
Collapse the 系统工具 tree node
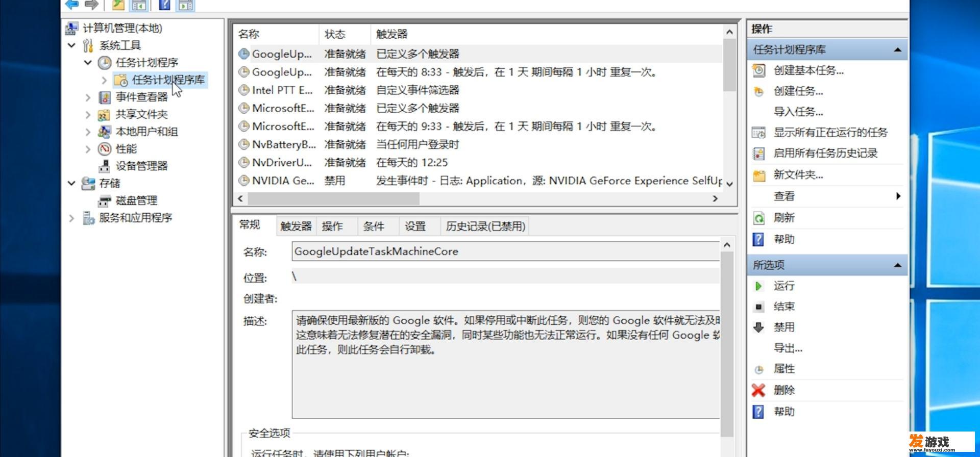(71, 45)
